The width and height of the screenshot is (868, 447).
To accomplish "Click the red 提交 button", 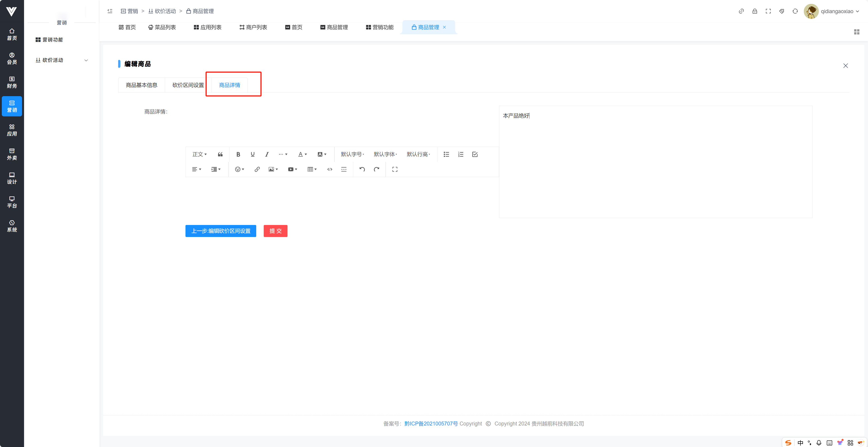I will [x=275, y=231].
